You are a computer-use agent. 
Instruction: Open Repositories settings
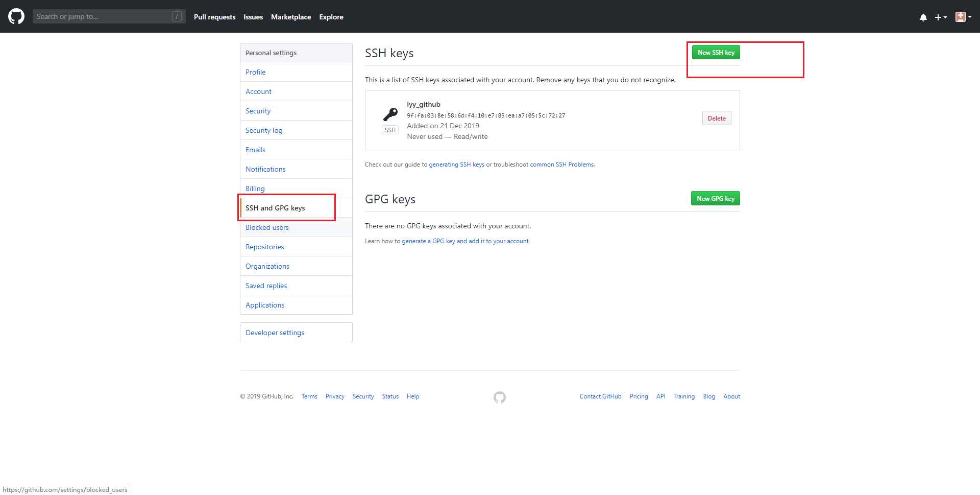click(x=296, y=247)
